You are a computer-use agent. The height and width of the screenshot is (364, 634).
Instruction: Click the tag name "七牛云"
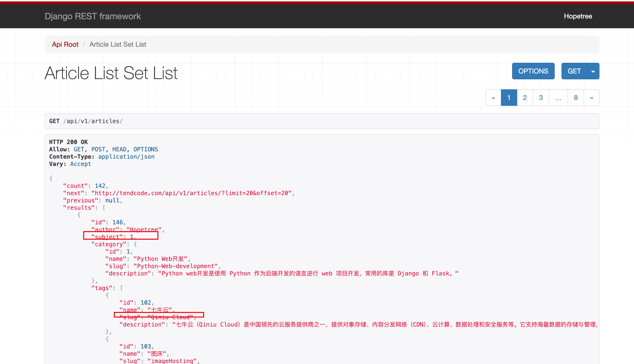click(160, 310)
